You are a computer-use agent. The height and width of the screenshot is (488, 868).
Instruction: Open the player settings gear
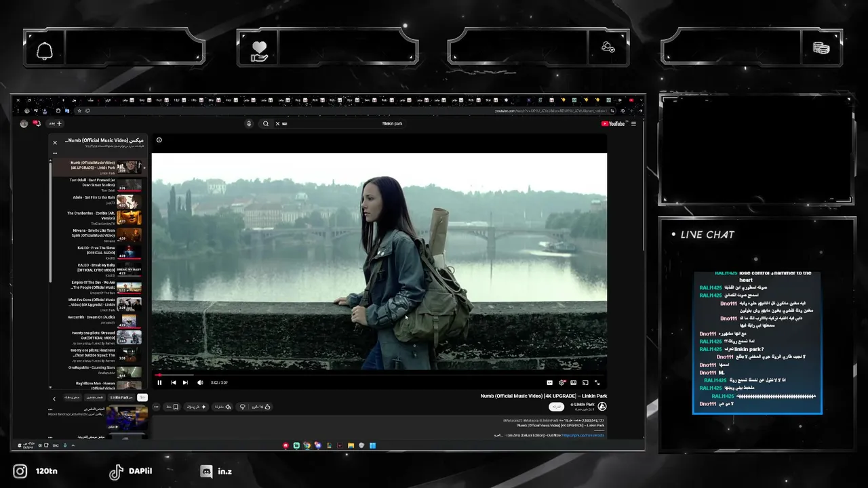[x=561, y=382]
